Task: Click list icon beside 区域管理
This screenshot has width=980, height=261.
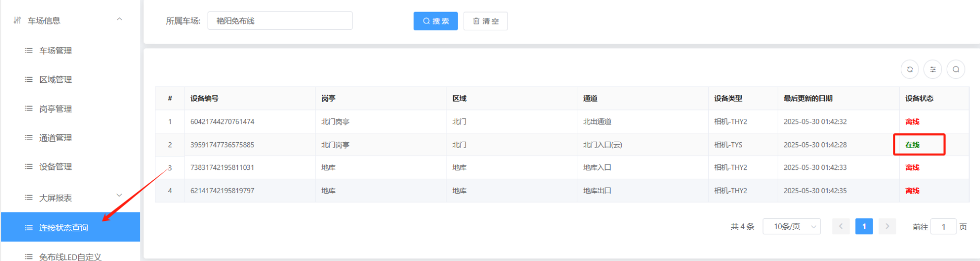Action: (x=29, y=79)
